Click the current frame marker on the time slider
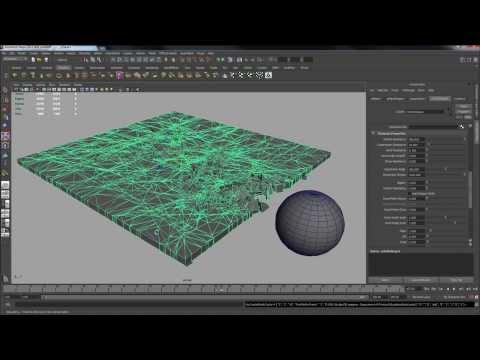Viewport: 480px width, 360px height. tap(220, 290)
